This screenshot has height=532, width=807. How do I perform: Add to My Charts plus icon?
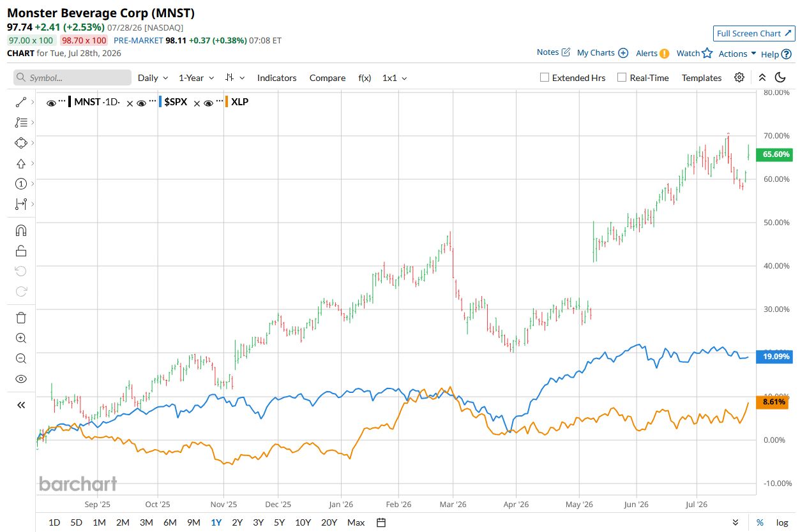[623, 53]
